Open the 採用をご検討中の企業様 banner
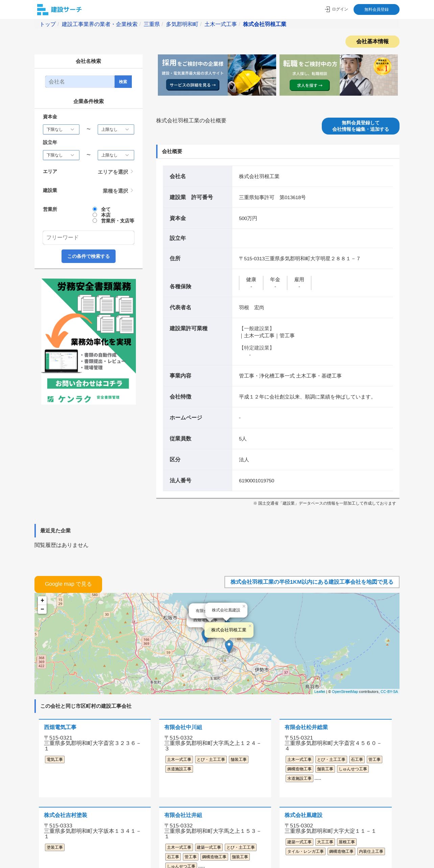 click(217, 75)
